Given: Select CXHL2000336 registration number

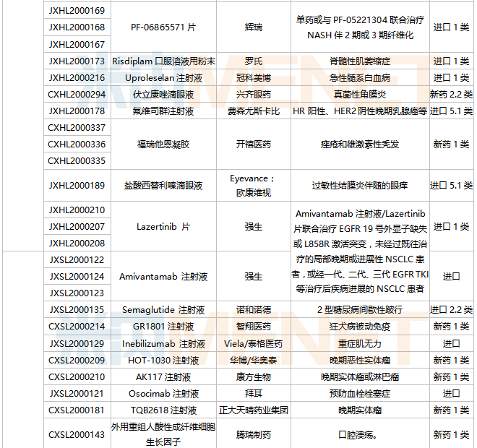Looking at the screenshot, I should (x=77, y=145).
